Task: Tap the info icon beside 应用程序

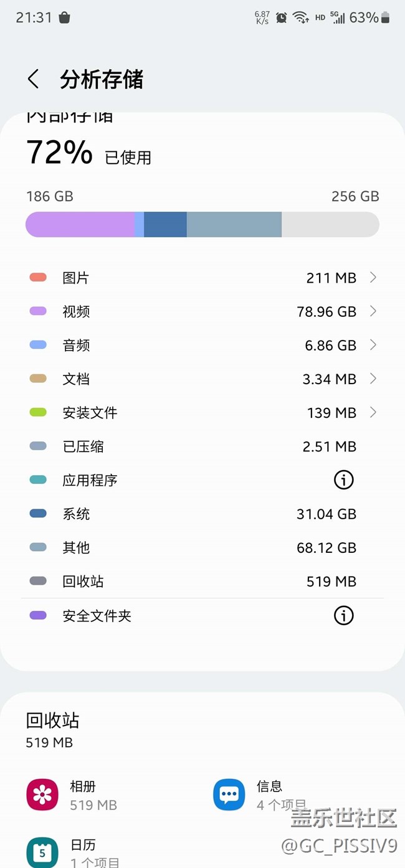Action: coord(343,480)
